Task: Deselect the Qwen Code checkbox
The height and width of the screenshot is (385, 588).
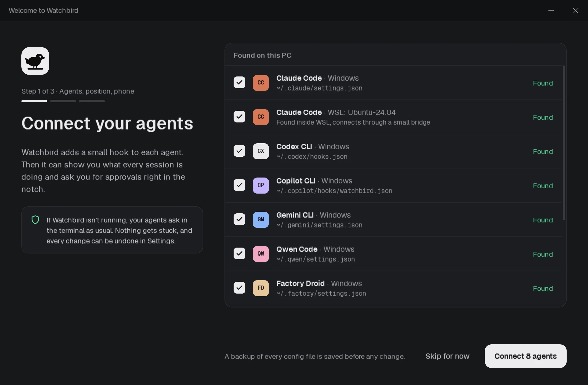Action: tap(239, 253)
